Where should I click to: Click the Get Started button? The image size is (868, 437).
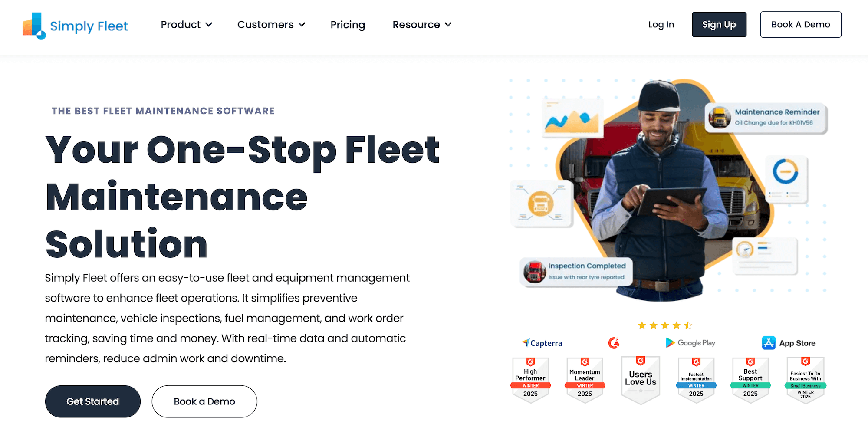(92, 401)
